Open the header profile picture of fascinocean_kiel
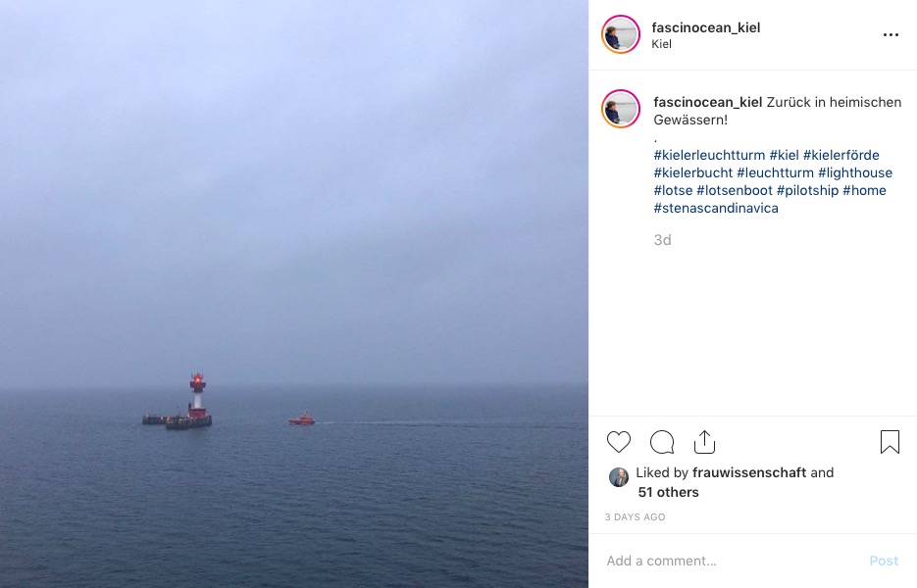This screenshot has height=588, width=917. (621, 34)
